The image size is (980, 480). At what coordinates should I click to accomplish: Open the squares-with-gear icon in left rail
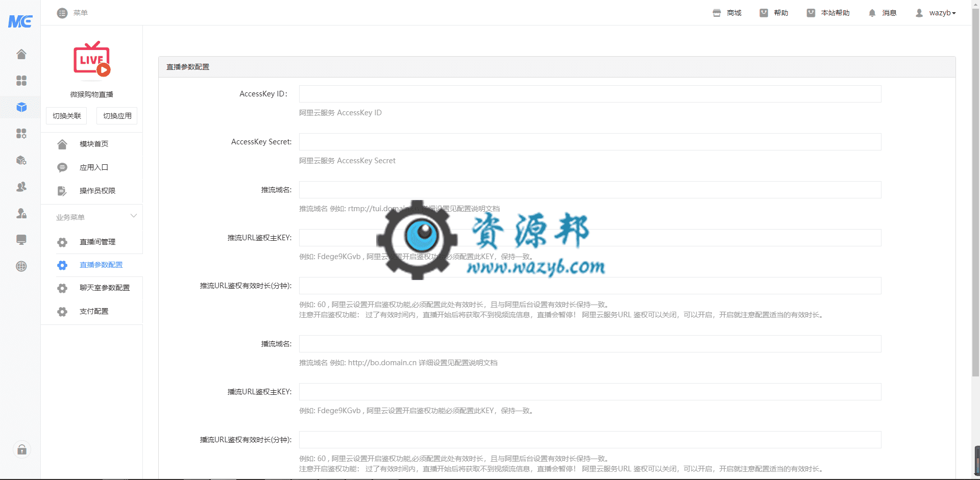click(21, 134)
